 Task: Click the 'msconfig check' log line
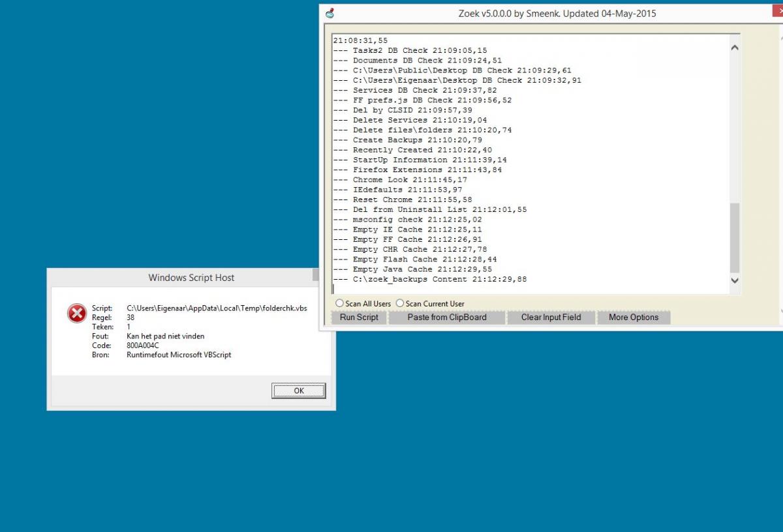point(408,220)
